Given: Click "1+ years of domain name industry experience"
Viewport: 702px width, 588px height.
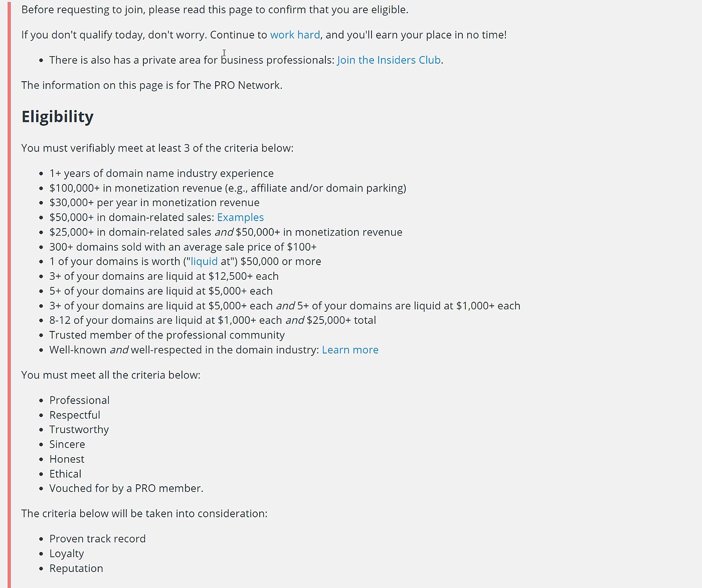Looking at the screenshot, I should pos(161,173).
